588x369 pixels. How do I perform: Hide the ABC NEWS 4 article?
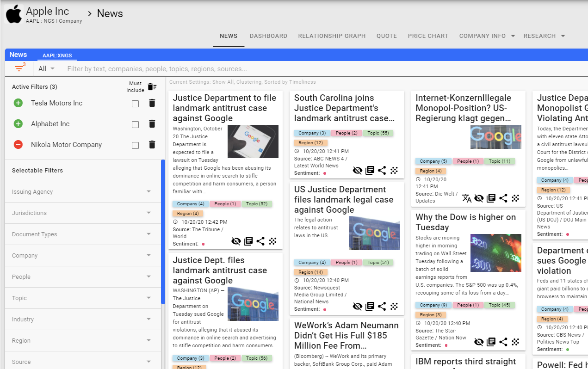coord(358,170)
